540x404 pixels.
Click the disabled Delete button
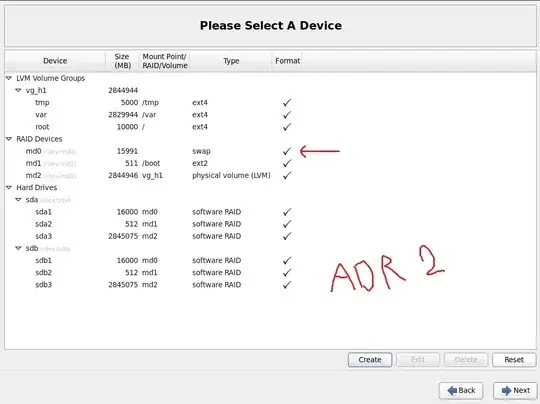466,360
